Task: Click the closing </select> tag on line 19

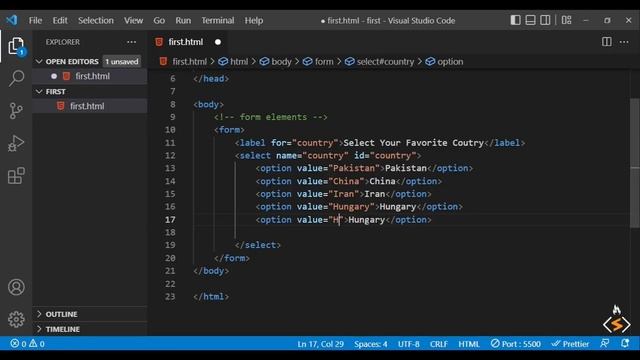Action: pos(258,245)
